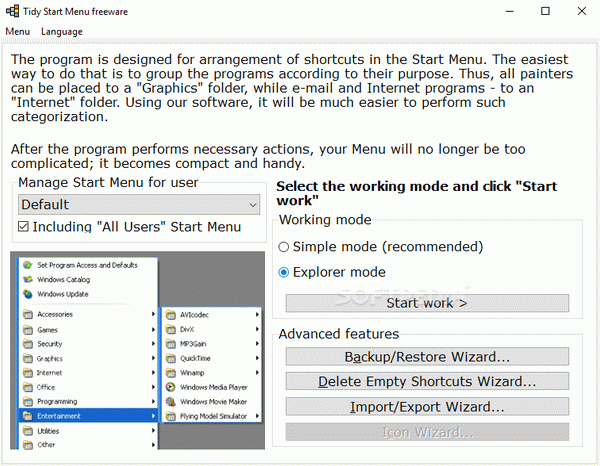The width and height of the screenshot is (600, 466).
Task: Expand the Default user dropdown
Action: [139, 205]
